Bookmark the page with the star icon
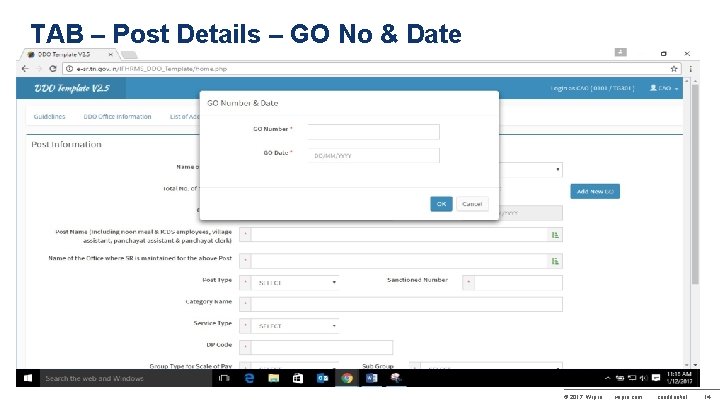The height and width of the screenshot is (405, 720). coord(674,69)
